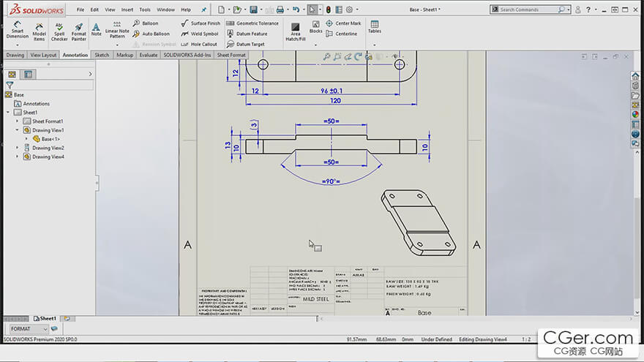Activate the Format Painter tool
This screenshot has height=362, width=644.
click(78, 30)
